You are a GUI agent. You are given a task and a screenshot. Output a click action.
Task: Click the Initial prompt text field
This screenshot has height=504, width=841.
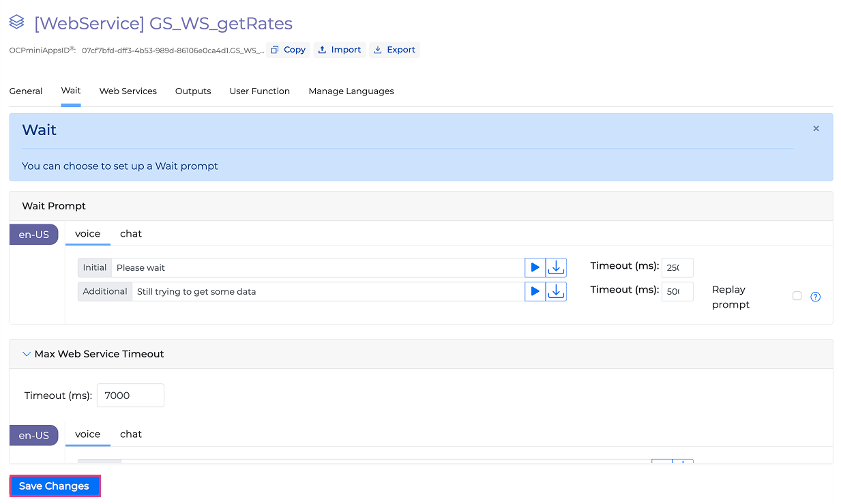point(317,267)
